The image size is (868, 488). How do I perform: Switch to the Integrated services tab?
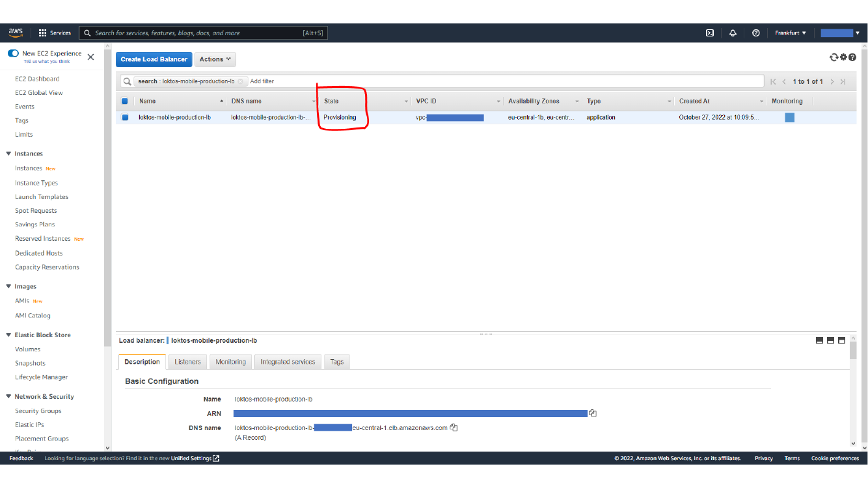[288, 362]
